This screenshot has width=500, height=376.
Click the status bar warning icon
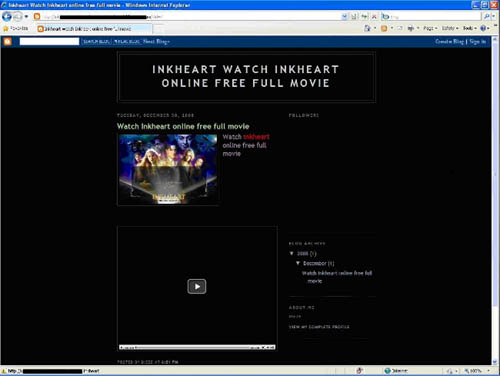pos(4,371)
